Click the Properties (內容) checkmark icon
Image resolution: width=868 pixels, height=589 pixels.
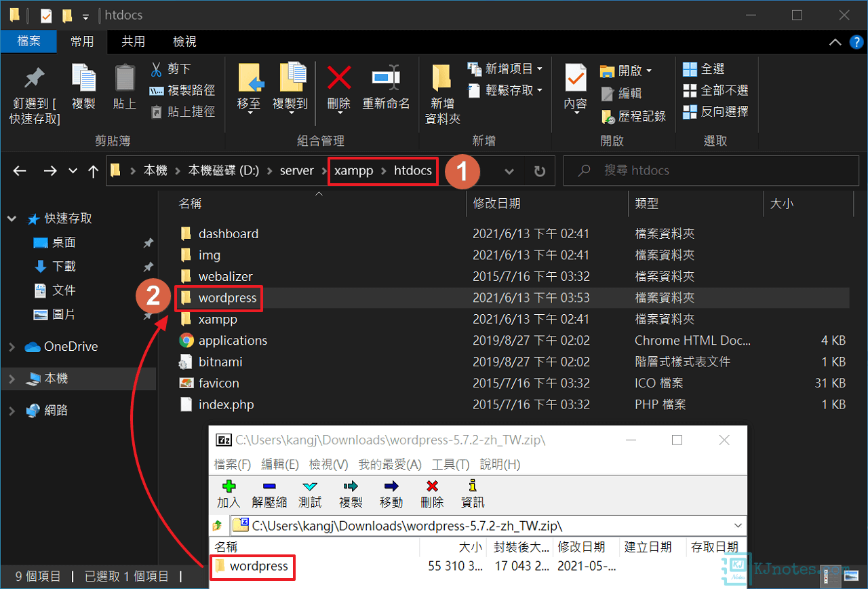pos(576,79)
